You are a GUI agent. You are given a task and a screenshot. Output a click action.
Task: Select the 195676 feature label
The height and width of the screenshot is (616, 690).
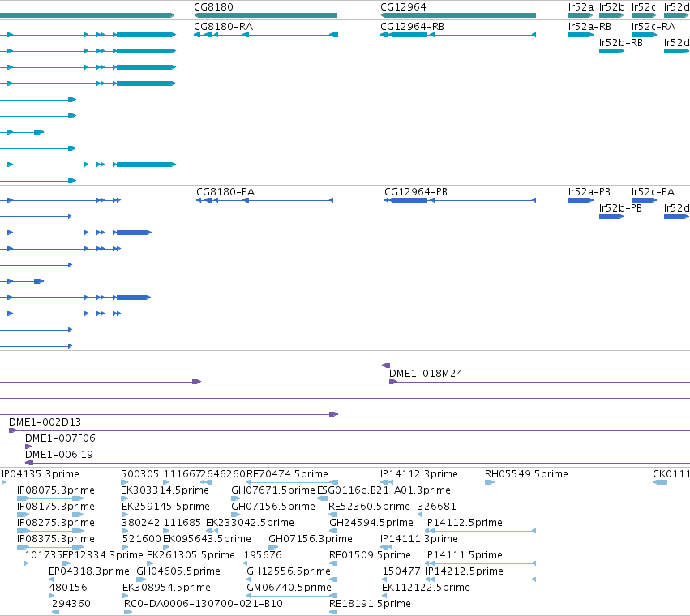point(263,555)
